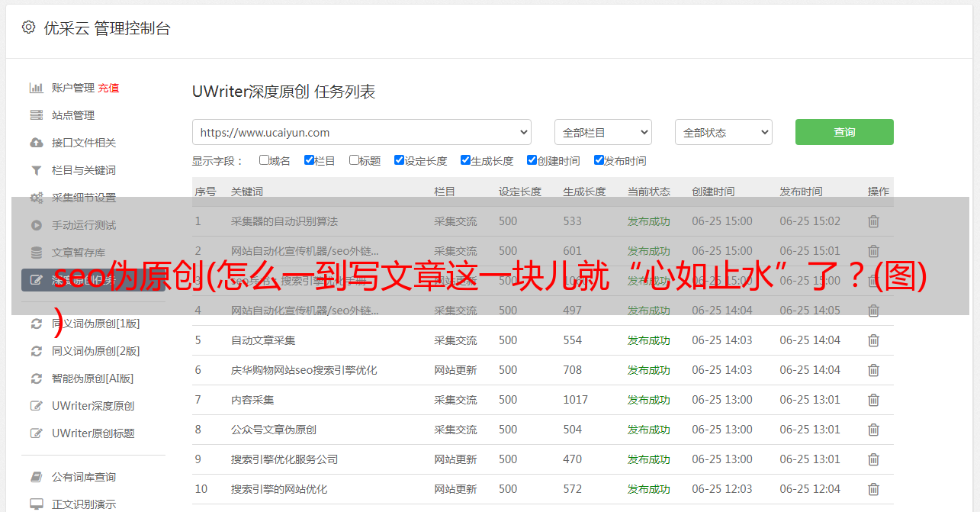Go to 栏目与关键词 menu item

click(84, 170)
